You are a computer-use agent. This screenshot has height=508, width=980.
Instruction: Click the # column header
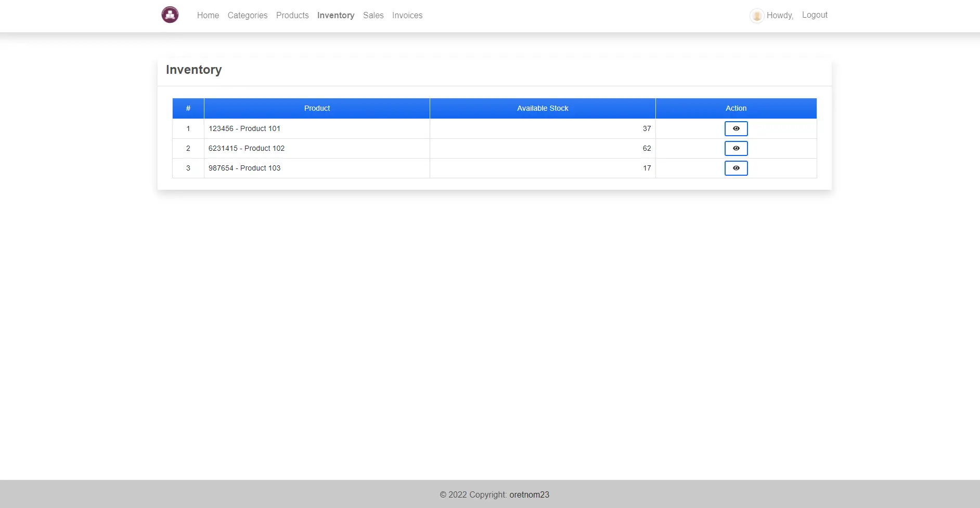tap(188, 108)
